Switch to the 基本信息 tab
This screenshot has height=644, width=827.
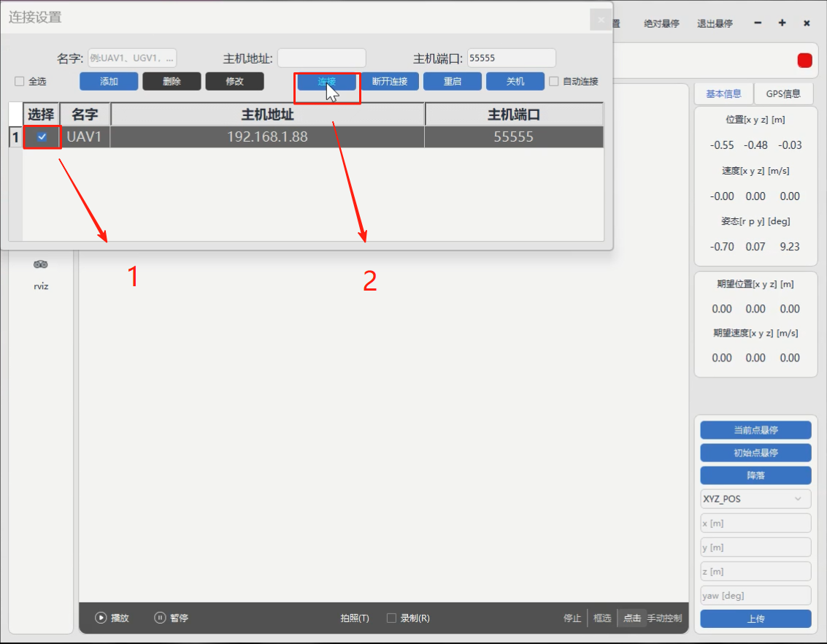pos(723,93)
